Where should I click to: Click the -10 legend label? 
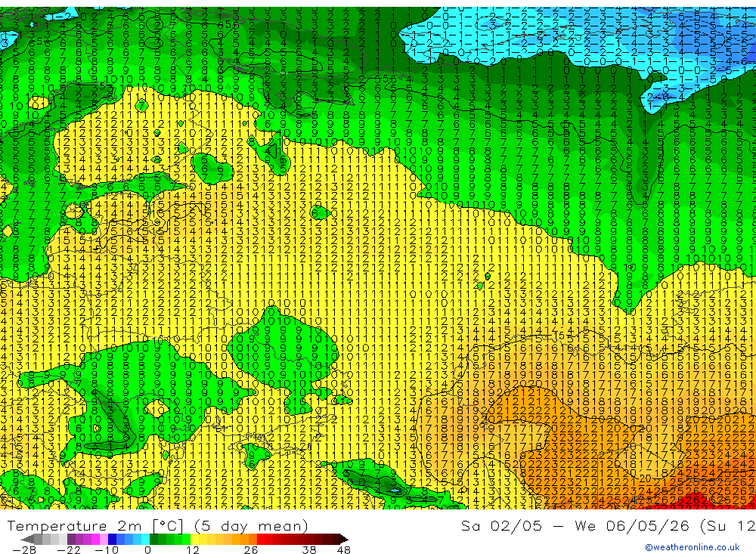pyautogui.click(x=107, y=550)
